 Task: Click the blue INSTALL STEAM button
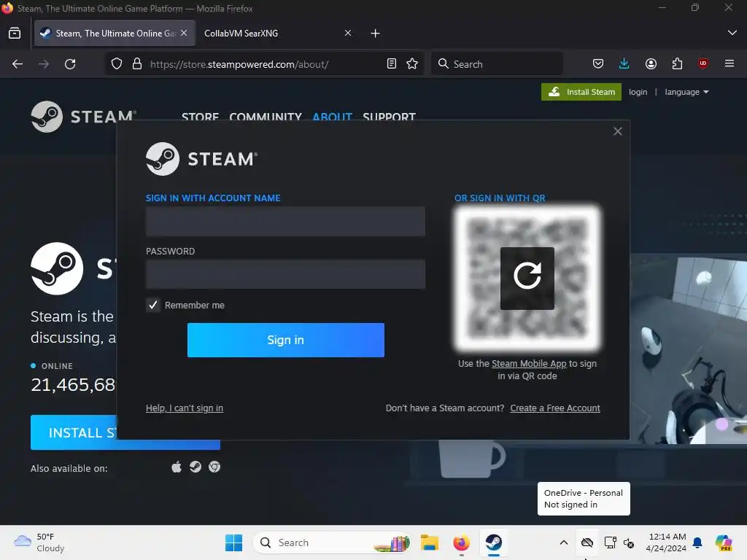pos(125,432)
